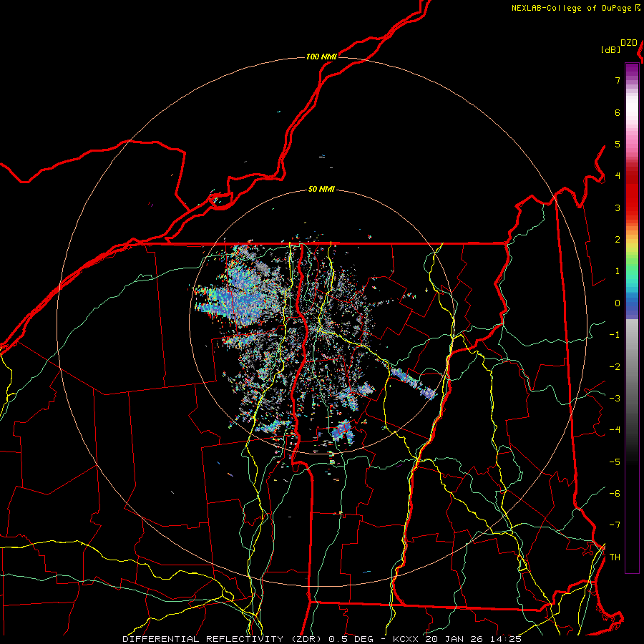Viewport: 644px width, 644px height.
Task: Click the -3 value on color scale
Action: [615, 399]
